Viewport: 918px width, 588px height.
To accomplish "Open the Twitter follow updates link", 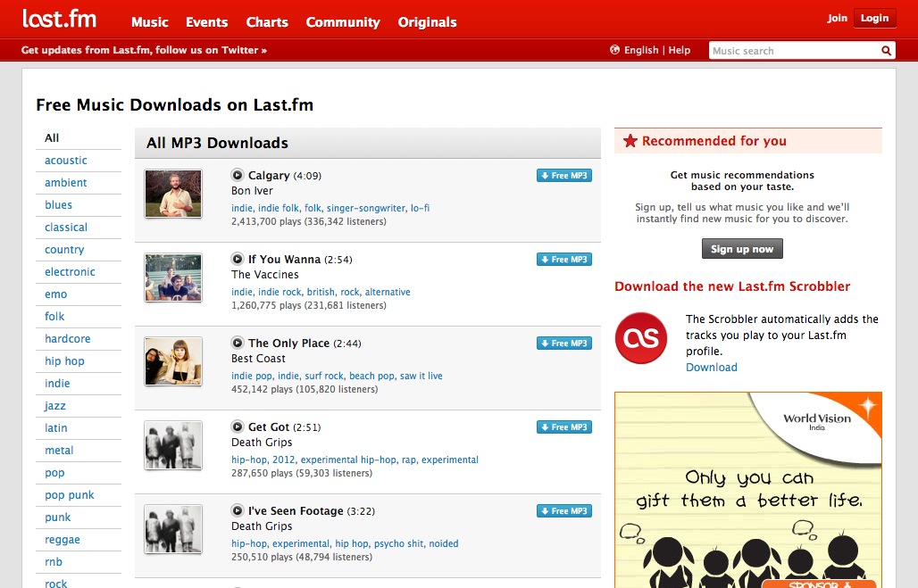I will click(x=144, y=50).
